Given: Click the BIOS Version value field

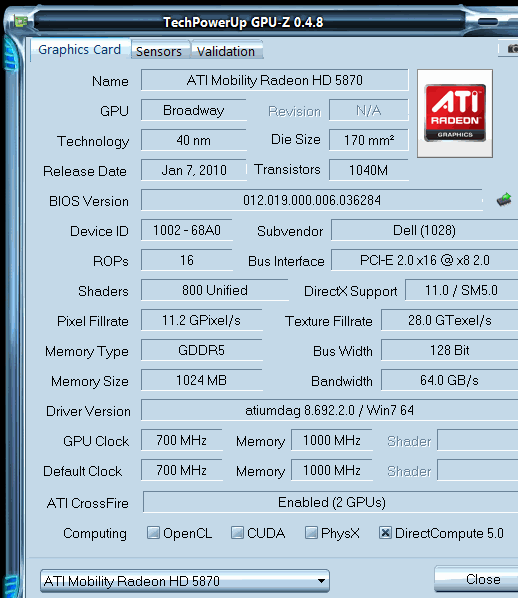Looking at the screenshot, I should (312, 200).
